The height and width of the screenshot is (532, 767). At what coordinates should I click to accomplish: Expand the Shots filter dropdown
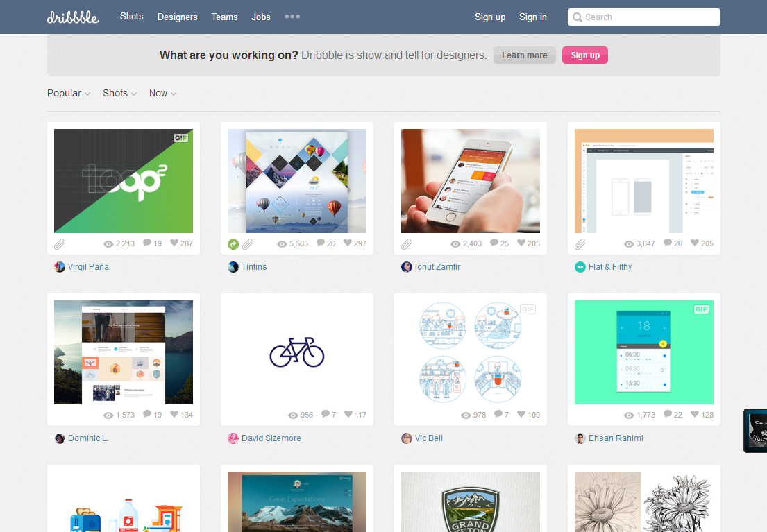tap(119, 93)
